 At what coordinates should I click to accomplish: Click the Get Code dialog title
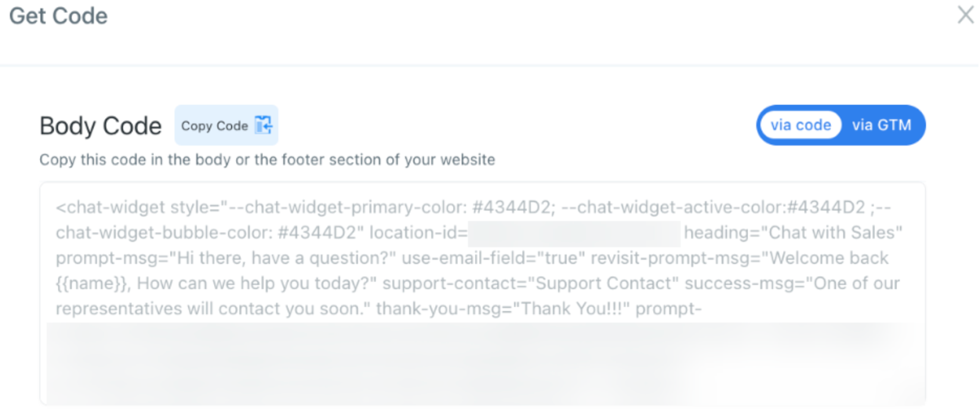[58, 16]
